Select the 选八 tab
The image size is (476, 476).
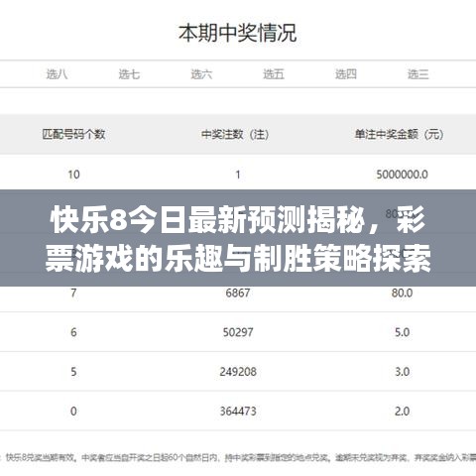tap(57, 74)
